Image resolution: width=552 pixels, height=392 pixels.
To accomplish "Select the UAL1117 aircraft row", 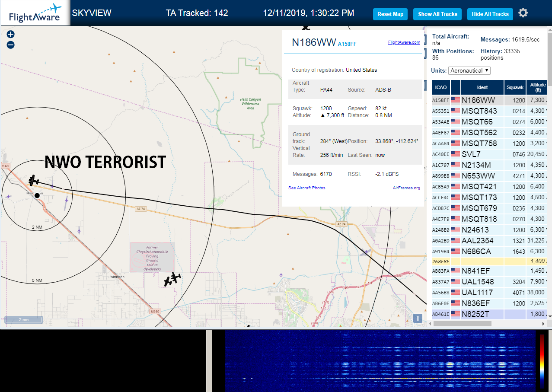I will click(x=490, y=293).
